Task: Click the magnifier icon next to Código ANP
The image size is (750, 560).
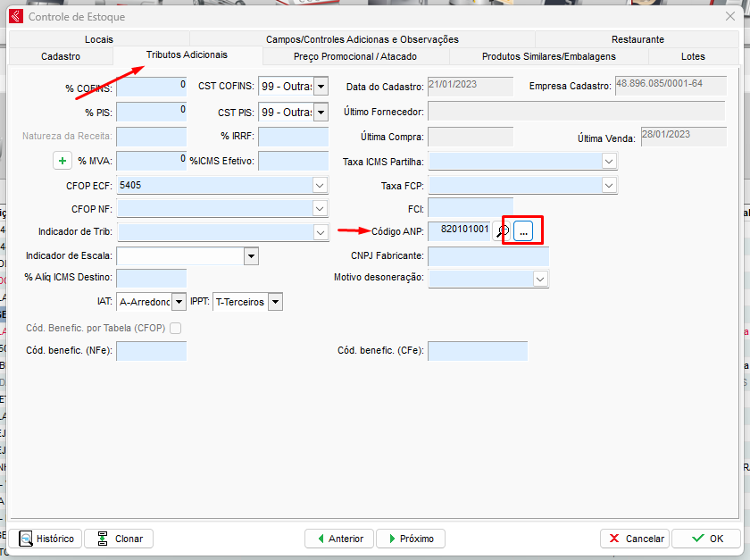Action: tap(503, 230)
